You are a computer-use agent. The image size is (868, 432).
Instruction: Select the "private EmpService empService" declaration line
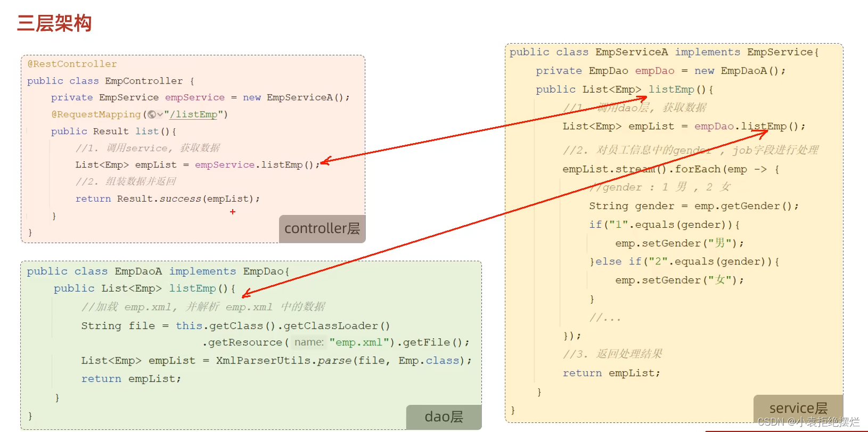click(200, 97)
